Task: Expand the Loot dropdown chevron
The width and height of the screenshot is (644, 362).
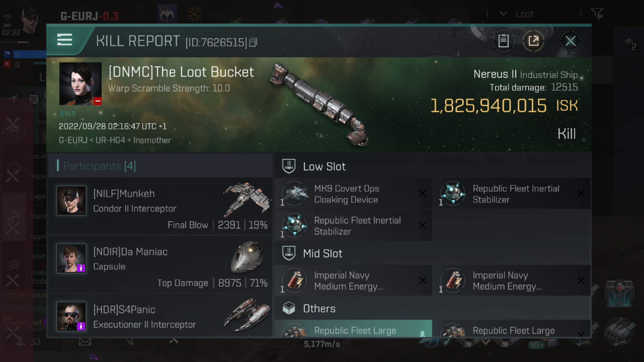Action: [503, 14]
